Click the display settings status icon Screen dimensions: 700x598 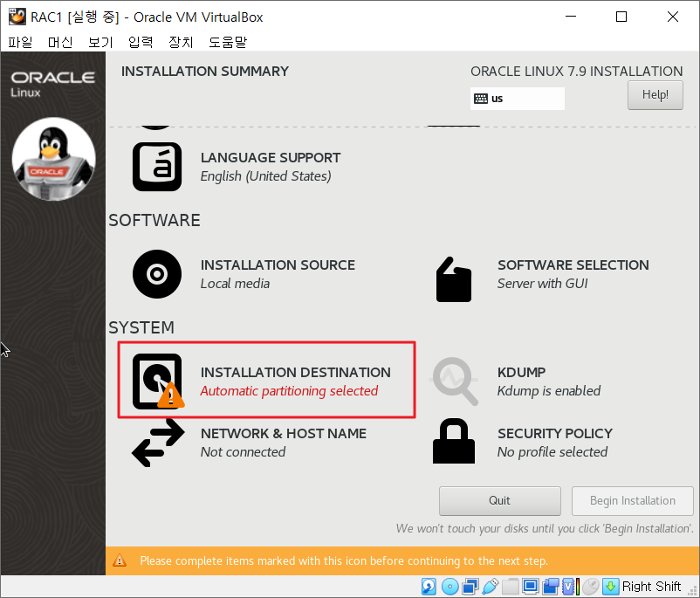[x=531, y=586]
